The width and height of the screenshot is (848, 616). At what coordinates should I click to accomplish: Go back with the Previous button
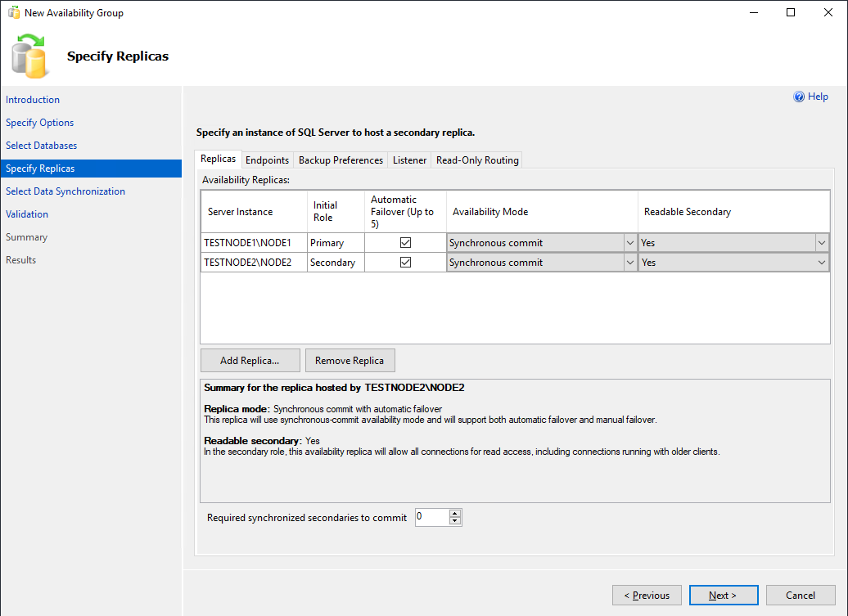pyautogui.click(x=647, y=595)
